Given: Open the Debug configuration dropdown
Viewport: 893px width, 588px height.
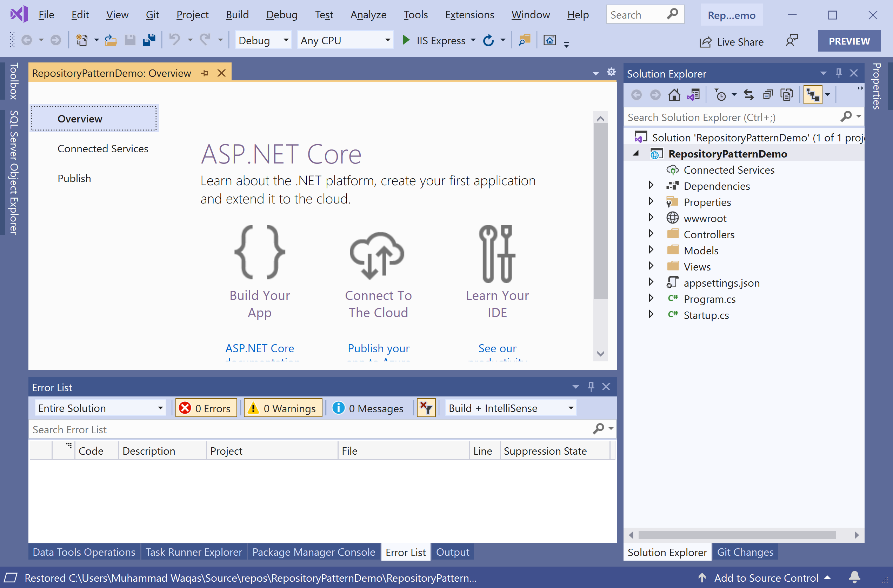Looking at the screenshot, I should 264,40.
